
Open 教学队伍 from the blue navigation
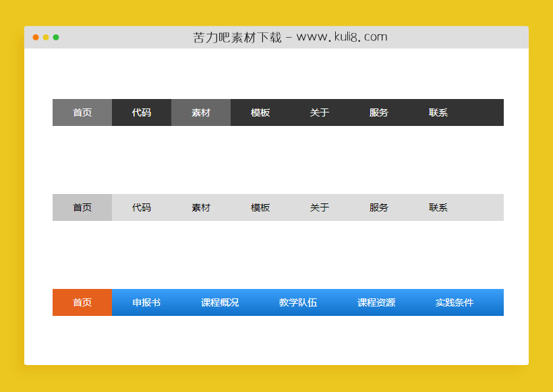[x=297, y=302]
